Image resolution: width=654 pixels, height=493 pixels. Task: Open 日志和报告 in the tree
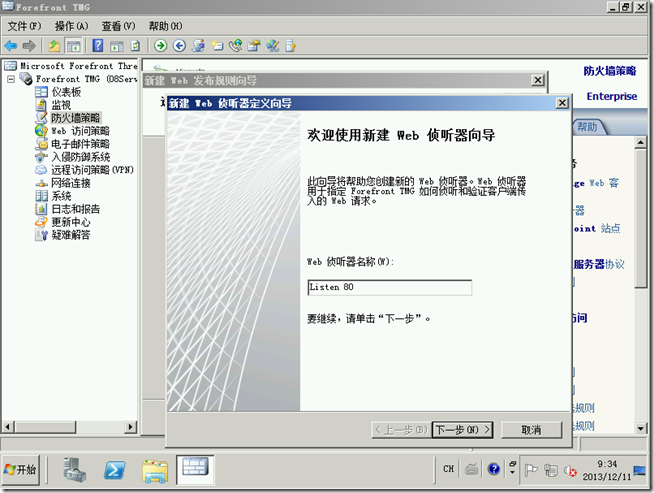click(x=75, y=209)
